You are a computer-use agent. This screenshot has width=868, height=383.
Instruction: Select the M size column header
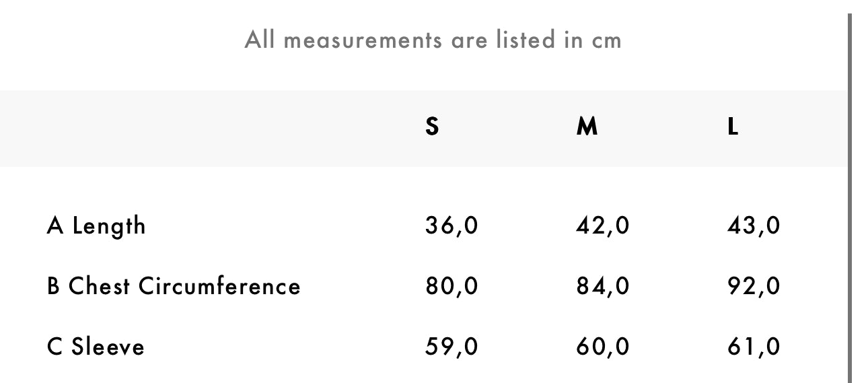pyautogui.click(x=587, y=127)
